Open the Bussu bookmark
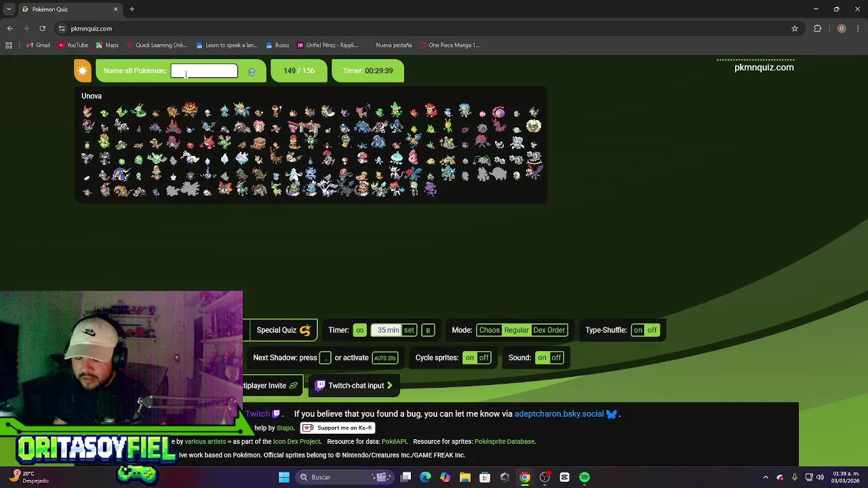868x488 pixels. click(277, 45)
